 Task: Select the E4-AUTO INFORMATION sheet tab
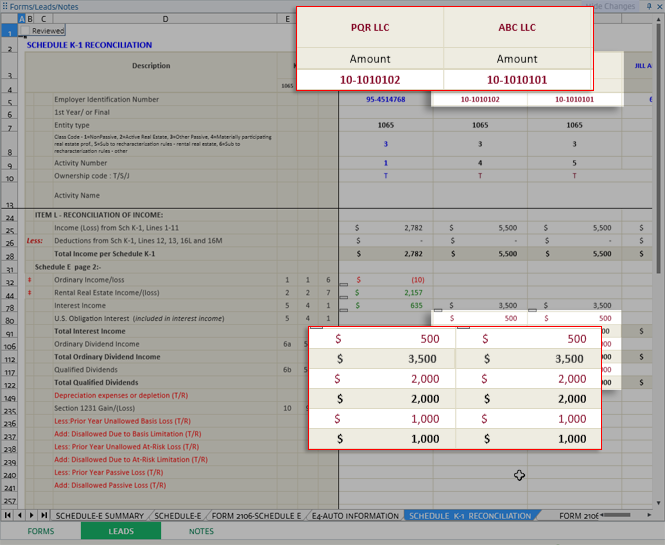tap(355, 516)
